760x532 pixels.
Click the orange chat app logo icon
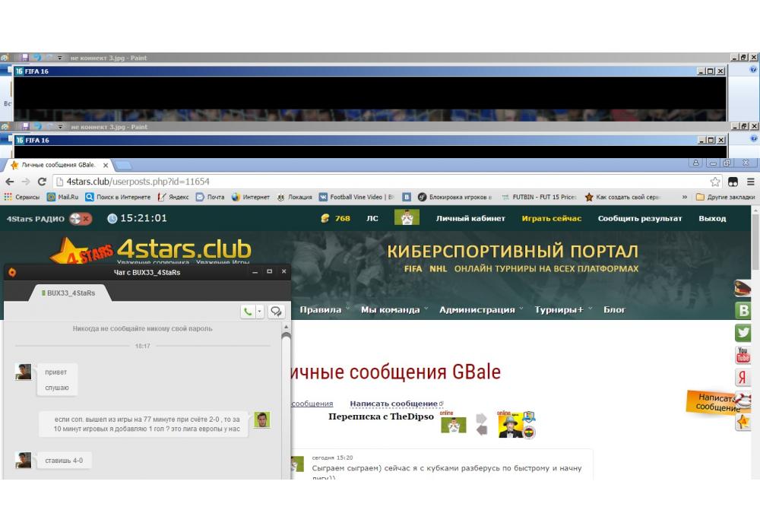[12, 272]
